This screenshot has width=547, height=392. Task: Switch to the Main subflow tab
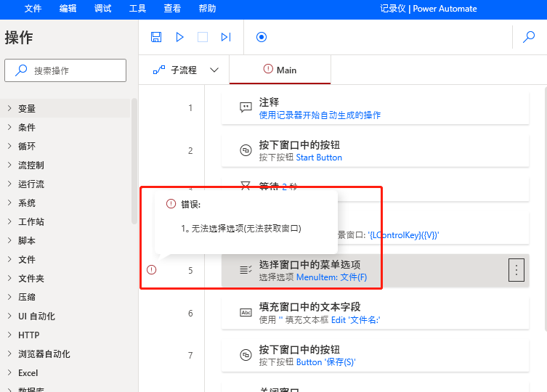(280, 70)
